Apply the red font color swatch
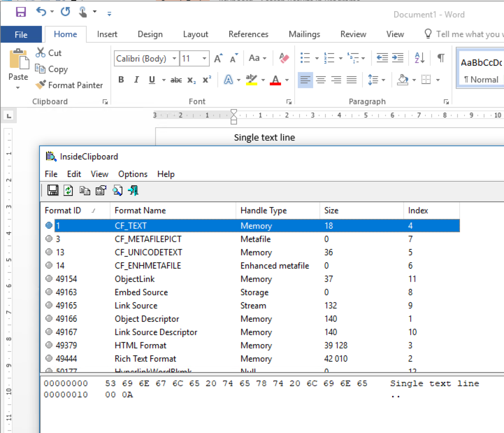 [x=275, y=80]
